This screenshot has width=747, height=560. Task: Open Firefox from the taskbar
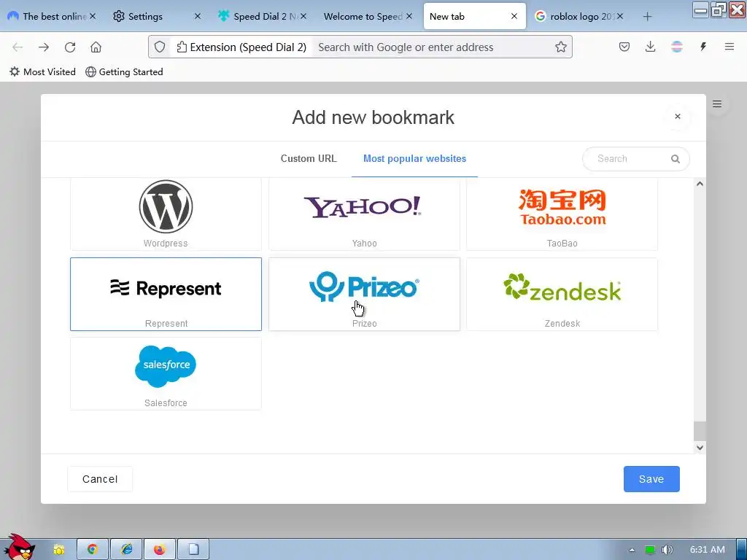coord(160,550)
